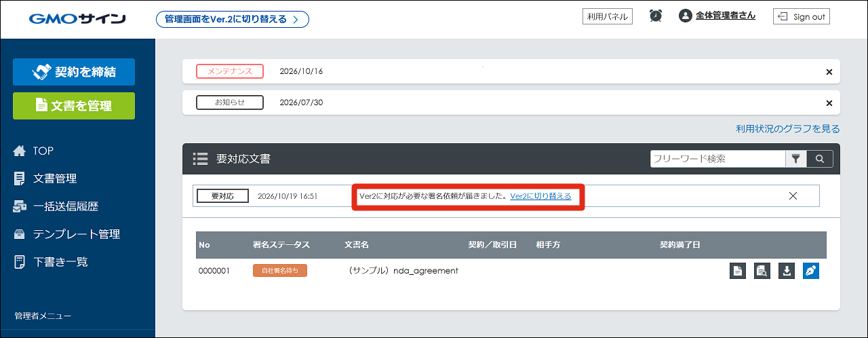Viewport: 868px width, 338px height.
Task: Click the tray icon beside テンプレート管理
Action: (x=20, y=234)
